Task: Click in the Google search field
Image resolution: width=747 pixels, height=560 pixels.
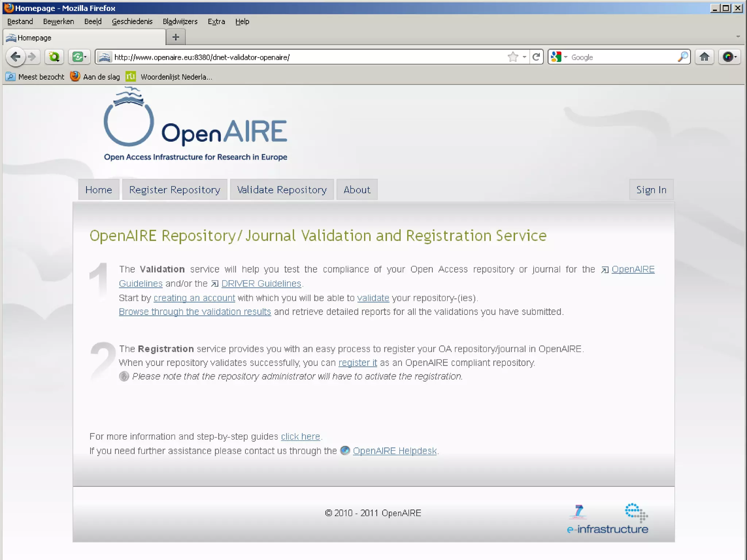Action: point(622,57)
